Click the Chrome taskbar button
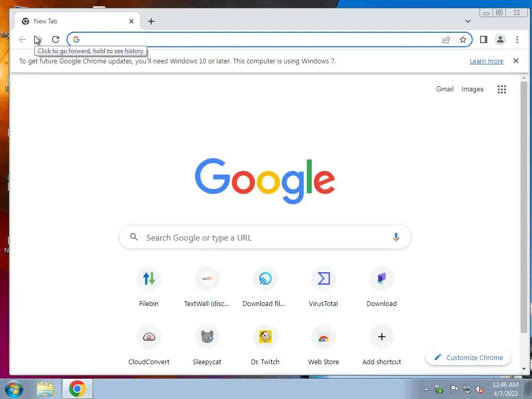This screenshot has width=532, height=399. tap(77, 389)
